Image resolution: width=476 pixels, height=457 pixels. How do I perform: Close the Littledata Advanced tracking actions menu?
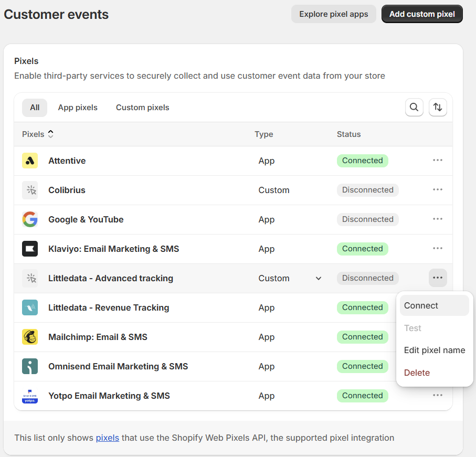coord(438,278)
